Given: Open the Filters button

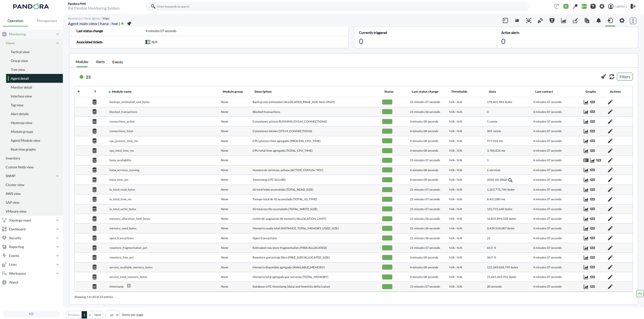Looking at the screenshot, I should pos(625,77).
